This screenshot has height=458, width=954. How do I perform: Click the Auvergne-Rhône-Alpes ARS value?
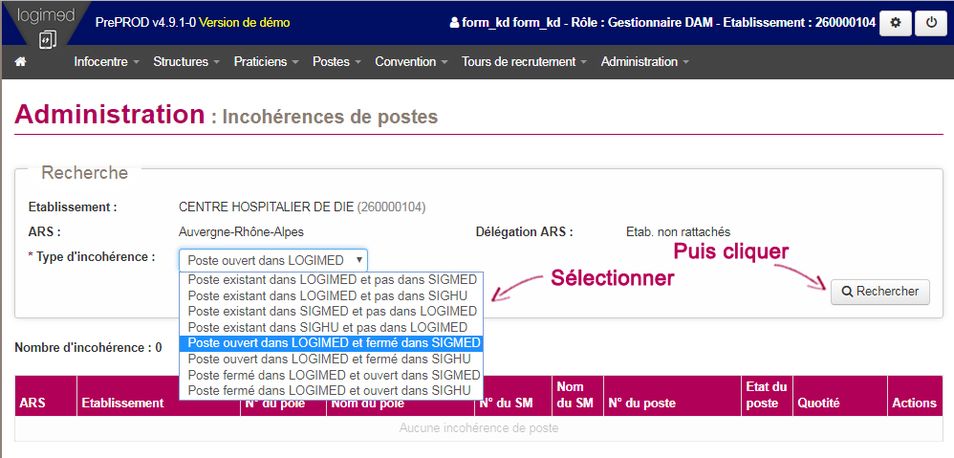coord(241,232)
